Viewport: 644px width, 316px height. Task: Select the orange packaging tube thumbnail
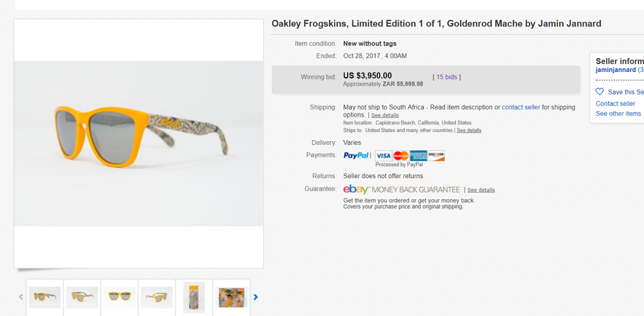(194, 297)
